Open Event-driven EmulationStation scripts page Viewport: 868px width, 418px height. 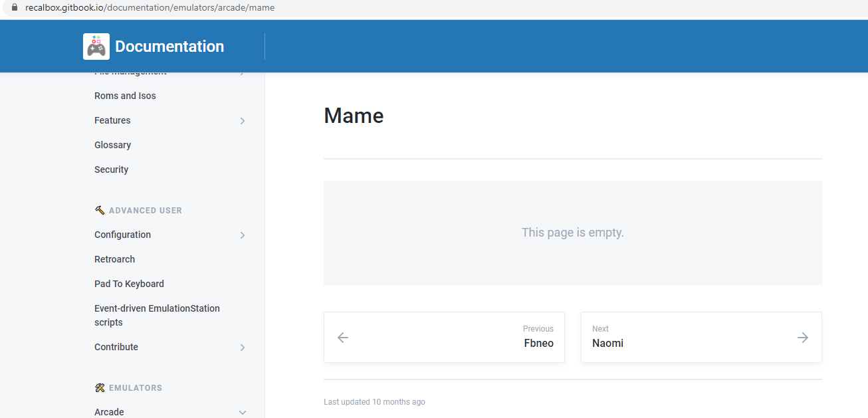coord(157,315)
